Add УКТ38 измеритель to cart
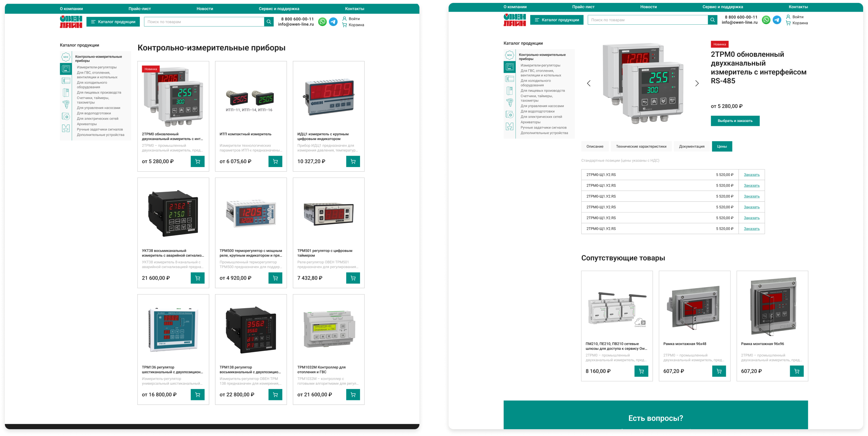Image resolution: width=868 pixels, height=436 pixels. [198, 278]
